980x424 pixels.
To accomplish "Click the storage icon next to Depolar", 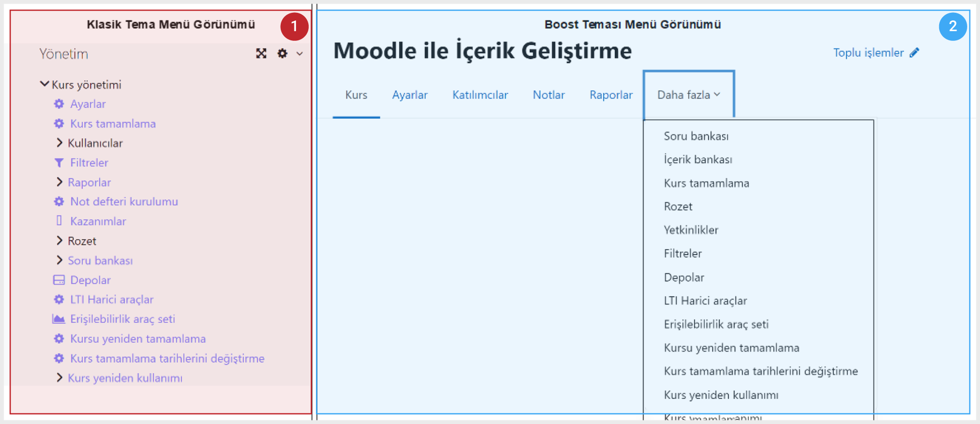I will [x=59, y=280].
